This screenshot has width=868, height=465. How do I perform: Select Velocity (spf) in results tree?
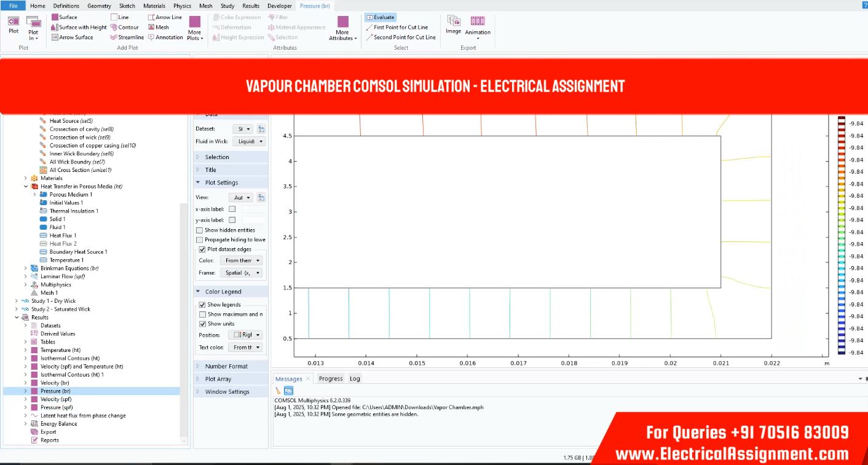pos(57,399)
